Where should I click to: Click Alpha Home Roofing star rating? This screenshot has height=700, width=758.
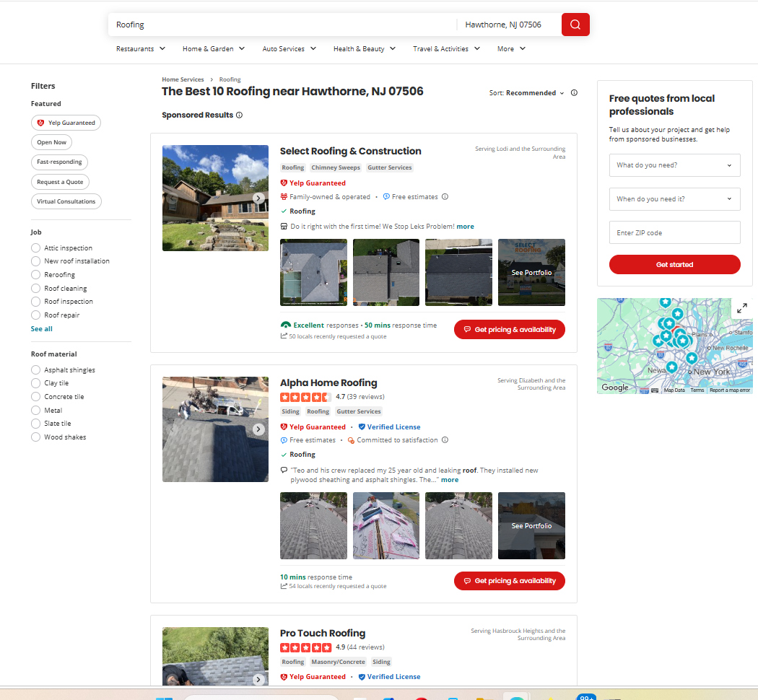[305, 397]
